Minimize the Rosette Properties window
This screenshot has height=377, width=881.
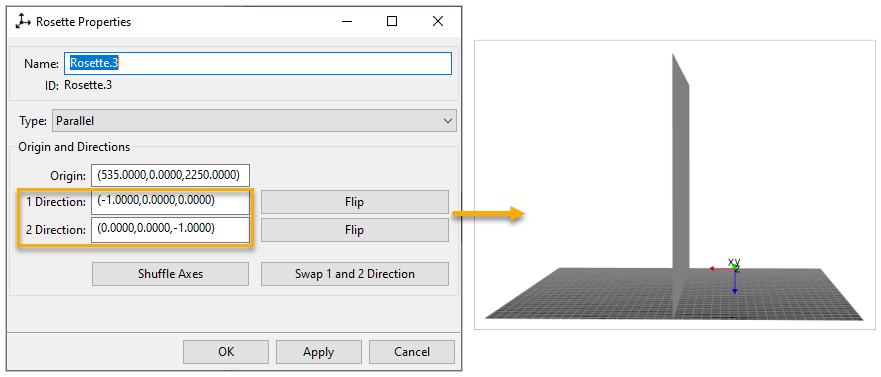347,22
